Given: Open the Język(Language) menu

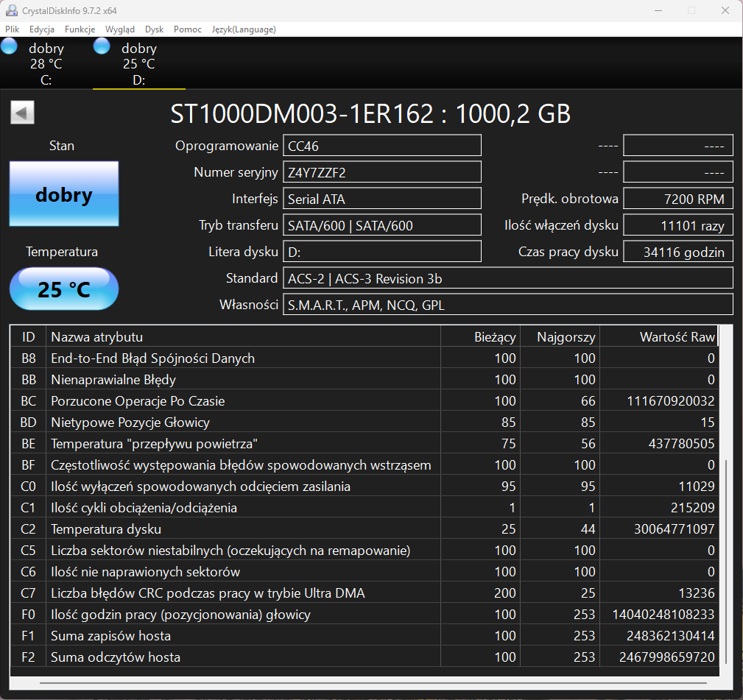Looking at the screenshot, I should tap(244, 29).
